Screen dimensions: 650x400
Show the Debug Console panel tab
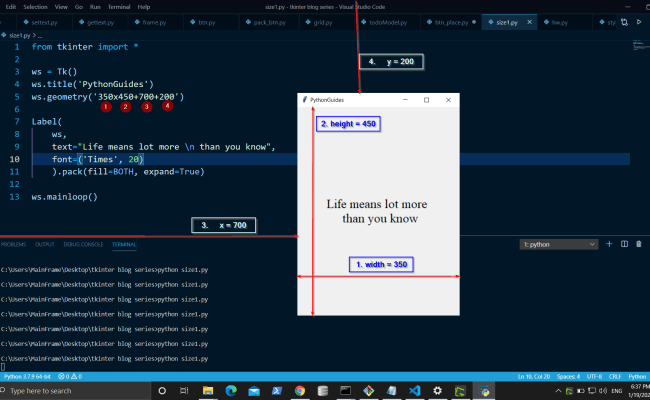tap(83, 244)
